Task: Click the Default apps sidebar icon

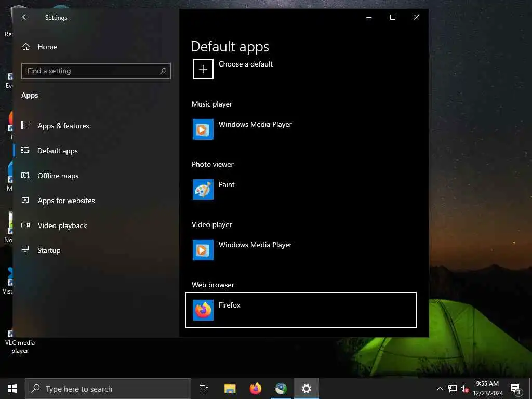Action: click(25, 150)
